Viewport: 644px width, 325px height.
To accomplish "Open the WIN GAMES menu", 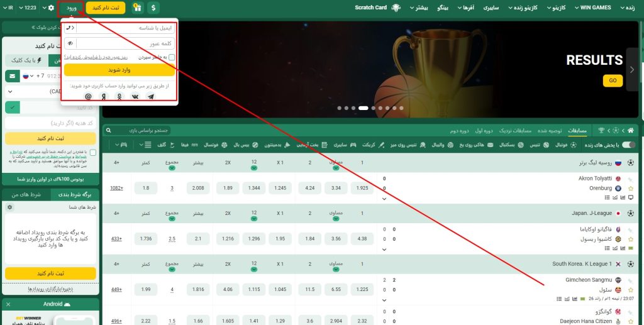I will tap(592, 8).
